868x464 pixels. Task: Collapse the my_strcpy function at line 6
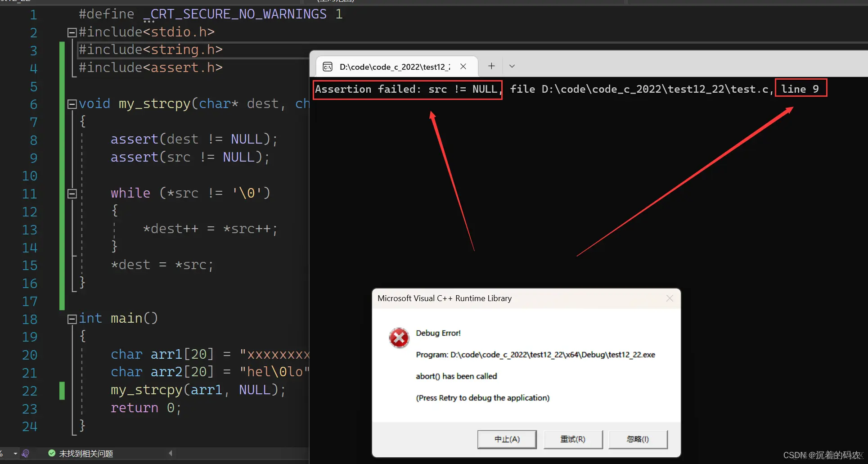72,104
